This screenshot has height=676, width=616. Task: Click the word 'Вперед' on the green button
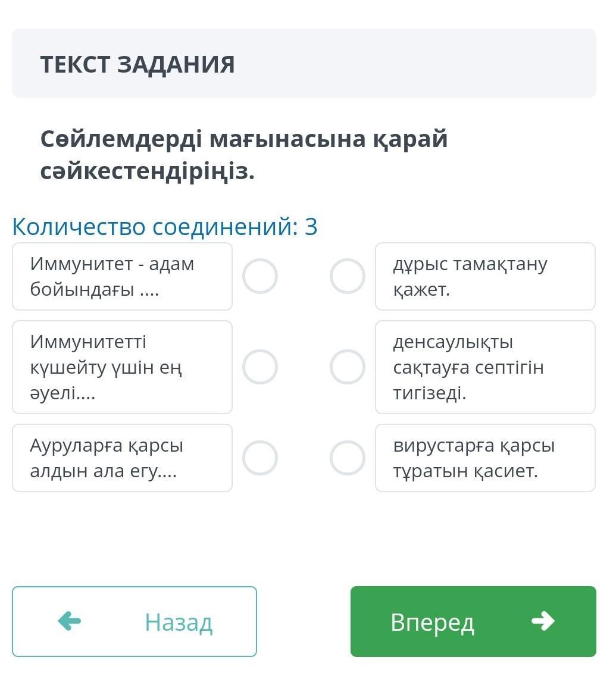point(433,622)
